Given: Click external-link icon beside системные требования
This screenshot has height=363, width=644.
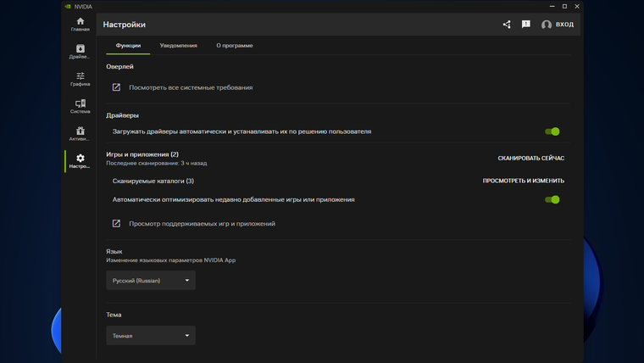Looking at the screenshot, I should pyautogui.click(x=116, y=87).
